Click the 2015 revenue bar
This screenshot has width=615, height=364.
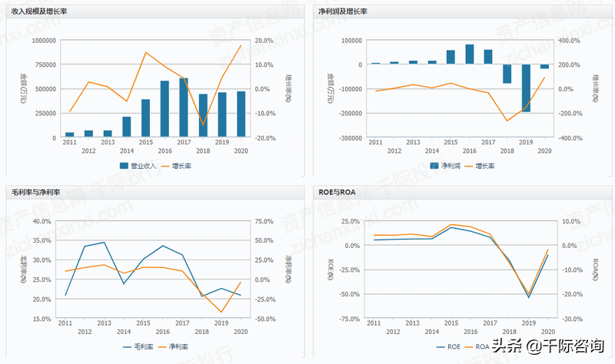coord(145,118)
